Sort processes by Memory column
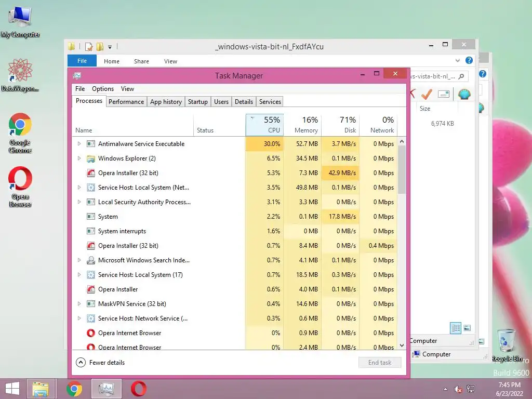This screenshot has height=399, width=532. 303,125
